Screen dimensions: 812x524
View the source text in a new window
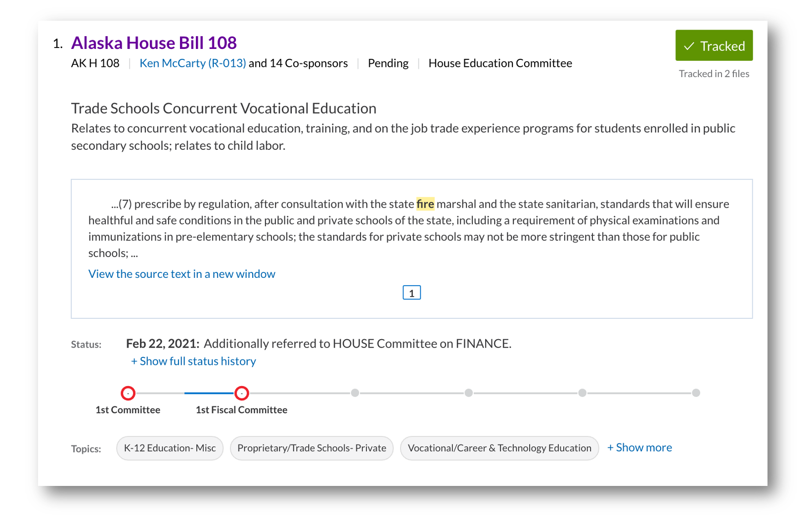point(181,273)
